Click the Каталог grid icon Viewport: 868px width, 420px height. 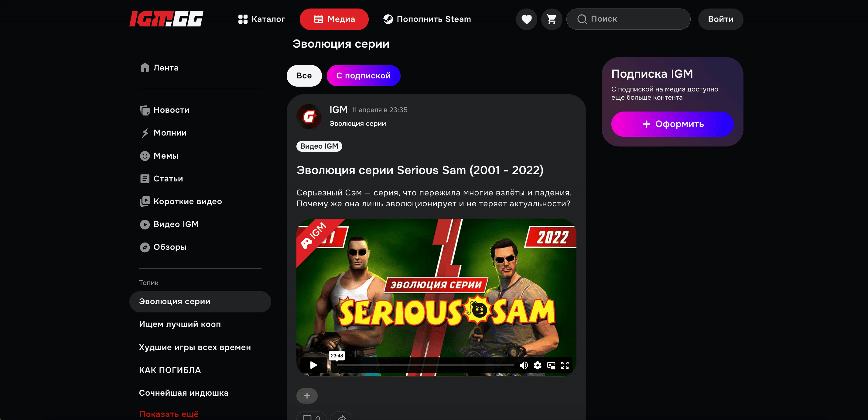(243, 19)
